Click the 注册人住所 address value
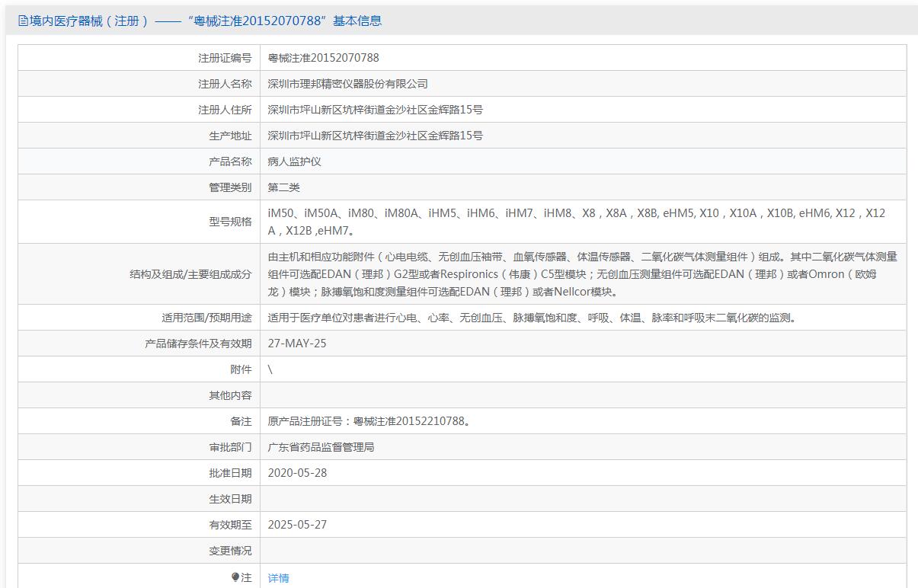This screenshot has height=588, width=918. [x=375, y=110]
